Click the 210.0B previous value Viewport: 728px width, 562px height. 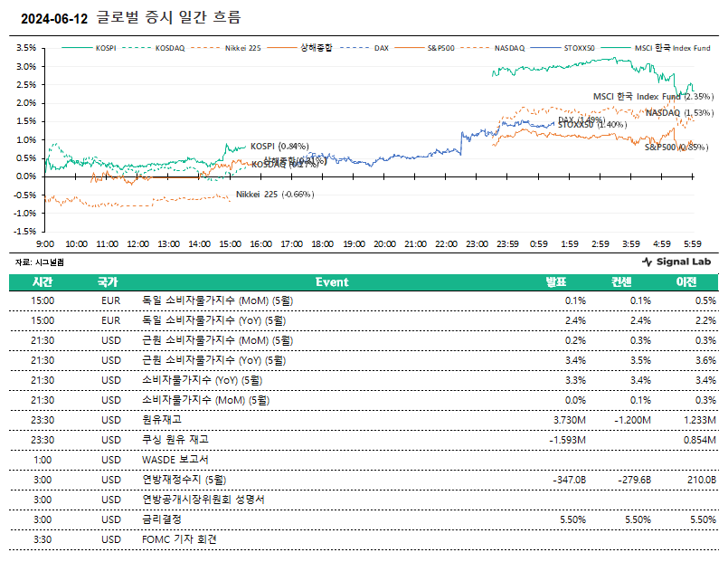pyautogui.click(x=702, y=480)
